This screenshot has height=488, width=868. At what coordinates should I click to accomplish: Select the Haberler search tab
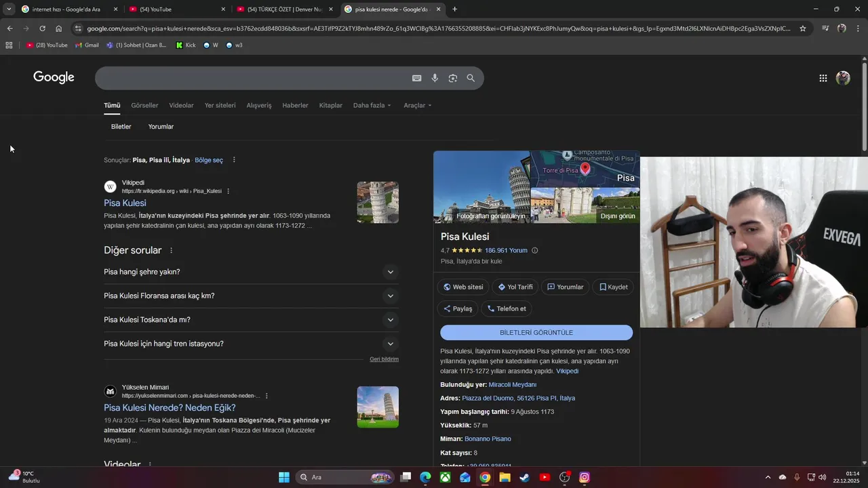point(295,105)
